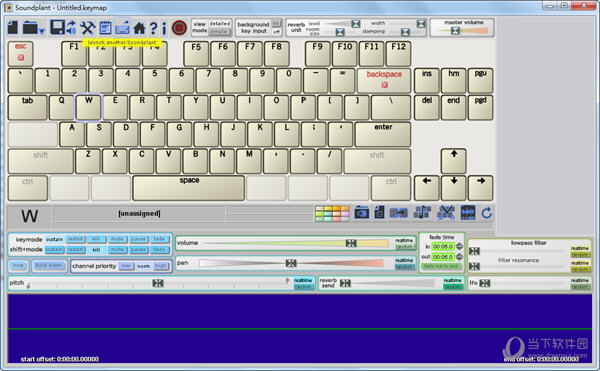Select the W key on keyboard
This screenshot has height=371, width=600.
(x=88, y=107)
